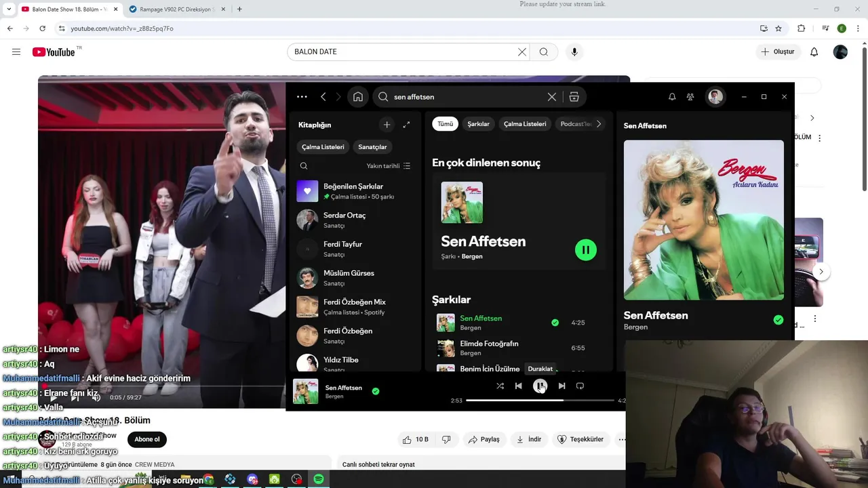Open Spotify notifications bell
Viewport: 868px width, 488px height.
(x=672, y=97)
